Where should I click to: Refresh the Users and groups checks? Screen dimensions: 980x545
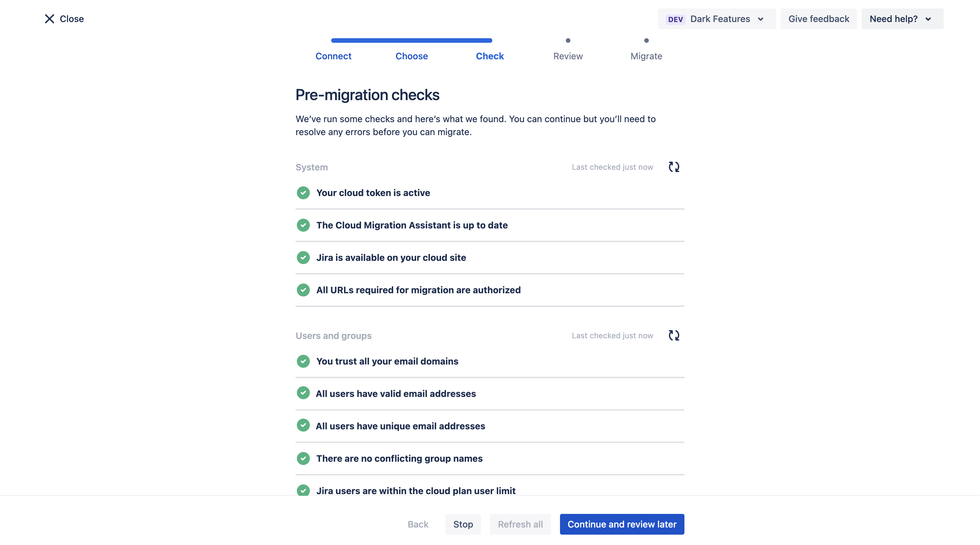click(x=674, y=335)
